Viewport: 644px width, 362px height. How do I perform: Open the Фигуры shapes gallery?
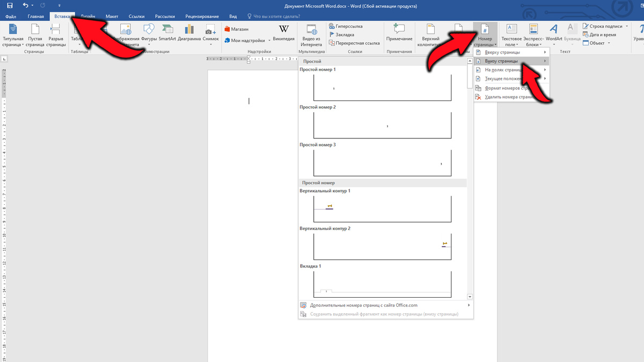[x=149, y=35]
